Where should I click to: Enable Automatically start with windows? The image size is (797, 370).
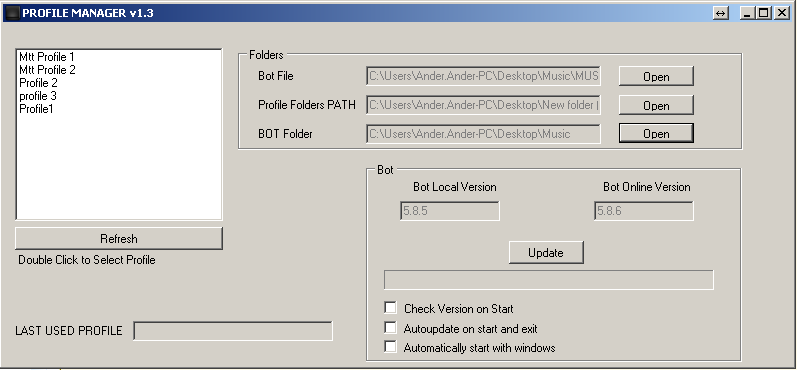[x=390, y=347]
